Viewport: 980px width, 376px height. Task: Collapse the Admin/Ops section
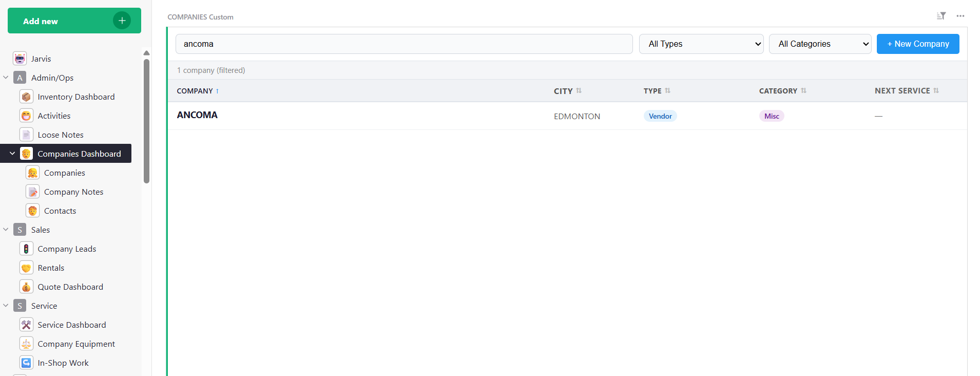[x=6, y=78]
